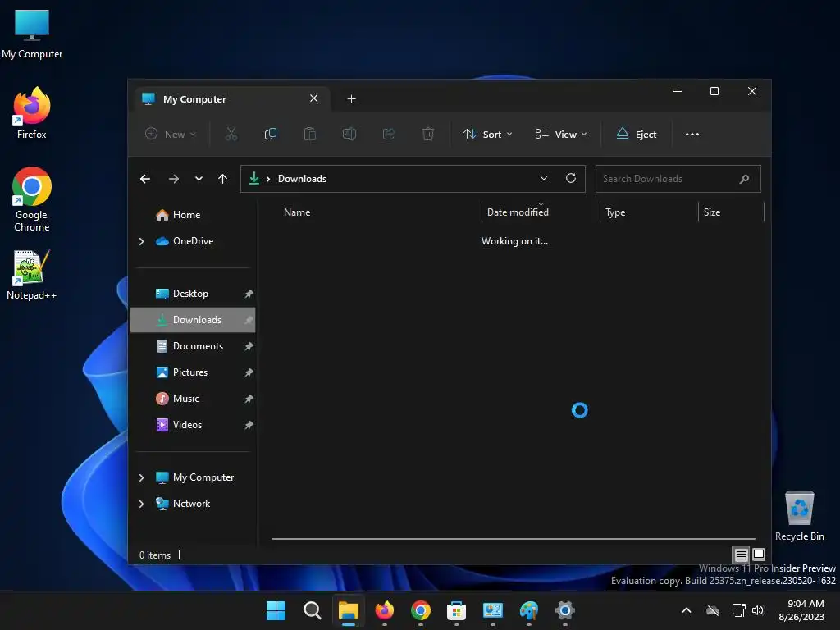Select Network in the navigation pane
840x630 pixels.
point(193,504)
